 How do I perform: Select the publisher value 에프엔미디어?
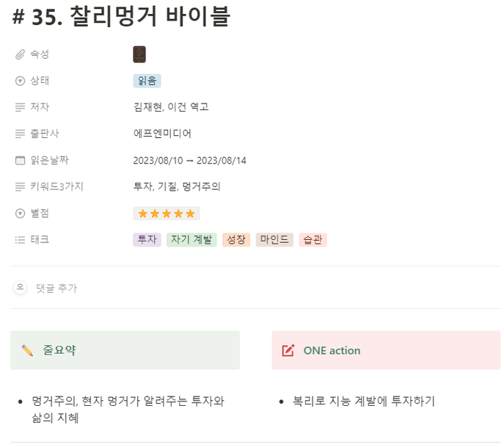click(x=162, y=134)
